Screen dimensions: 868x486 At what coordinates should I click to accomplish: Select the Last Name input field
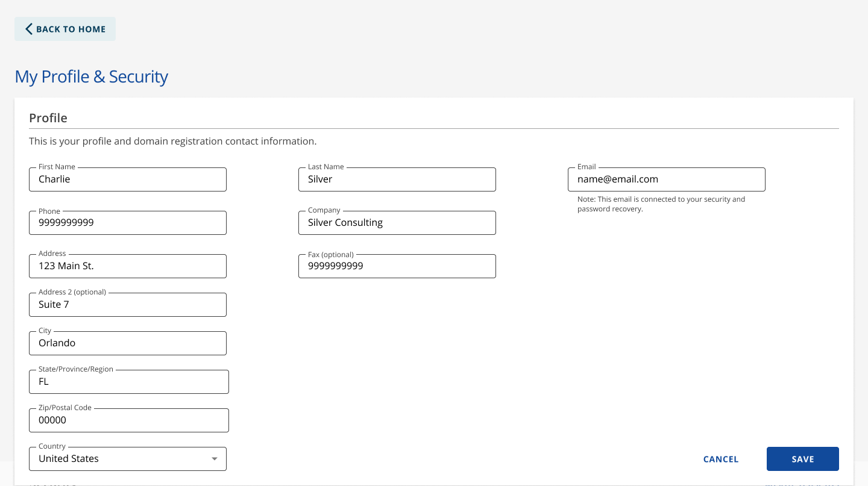tap(397, 179)
